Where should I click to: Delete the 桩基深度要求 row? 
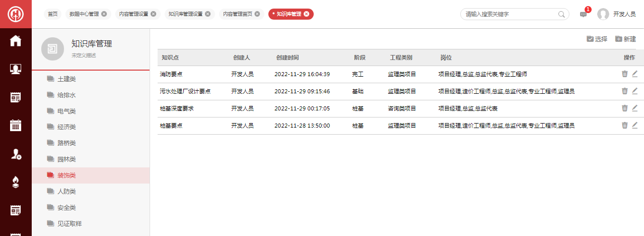(625, 108)
